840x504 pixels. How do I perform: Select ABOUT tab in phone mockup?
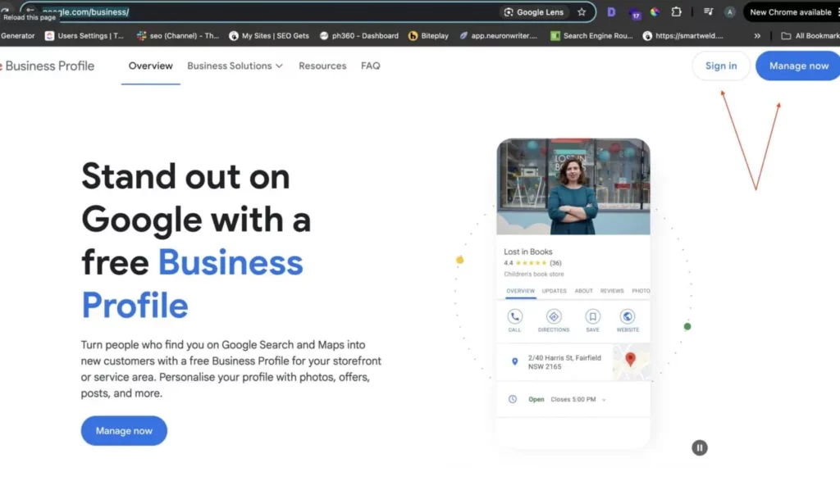pyautogui.click(x=583, y=291)
